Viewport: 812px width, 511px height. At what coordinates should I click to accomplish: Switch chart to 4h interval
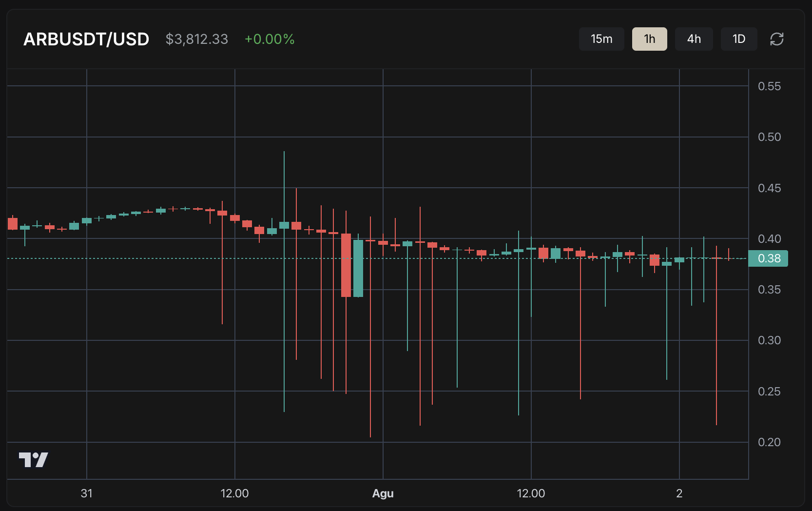pyautogui.click(x=694, y=39)
